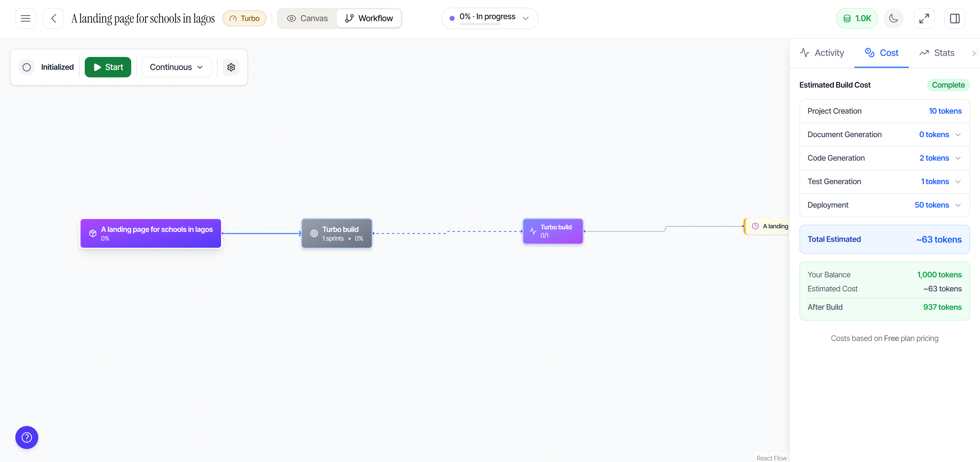Click the 'Initialized' status label
The width and height of the screenshot is (980, 462).
pyautogui.click(x=57, y=67)
